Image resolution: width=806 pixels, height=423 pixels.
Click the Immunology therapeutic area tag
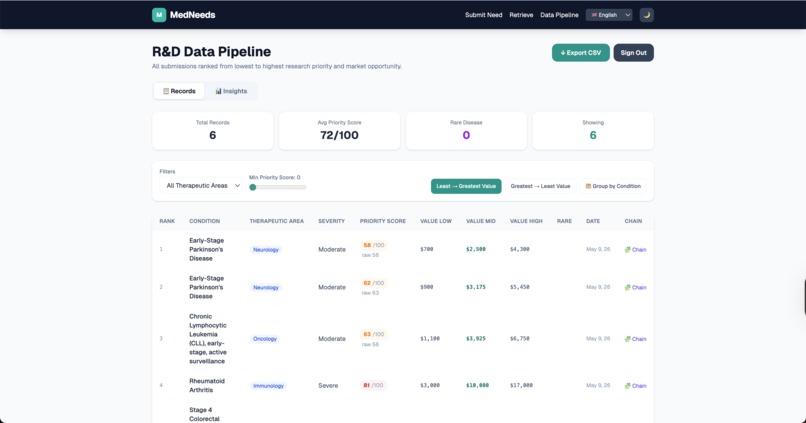(x=268, y=385)
